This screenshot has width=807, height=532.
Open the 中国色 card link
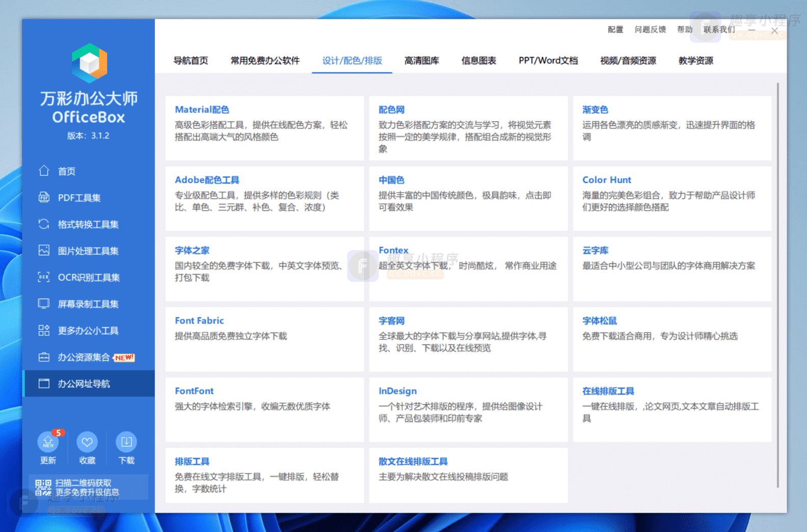click(392, 180)
